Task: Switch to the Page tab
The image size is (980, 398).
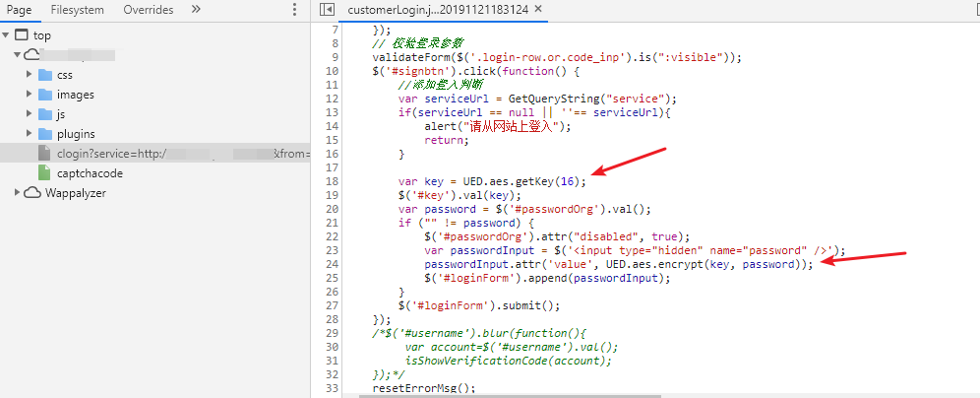Action: point(20,10)
